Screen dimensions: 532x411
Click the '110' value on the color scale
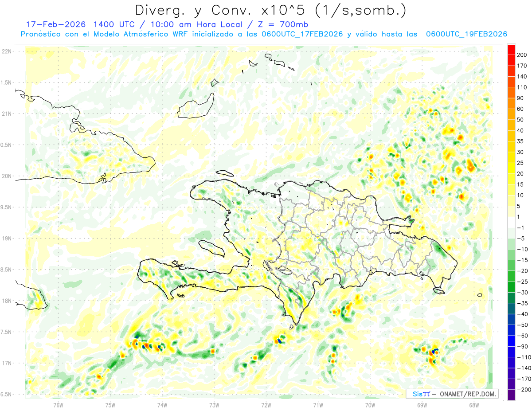coord(522,87)
